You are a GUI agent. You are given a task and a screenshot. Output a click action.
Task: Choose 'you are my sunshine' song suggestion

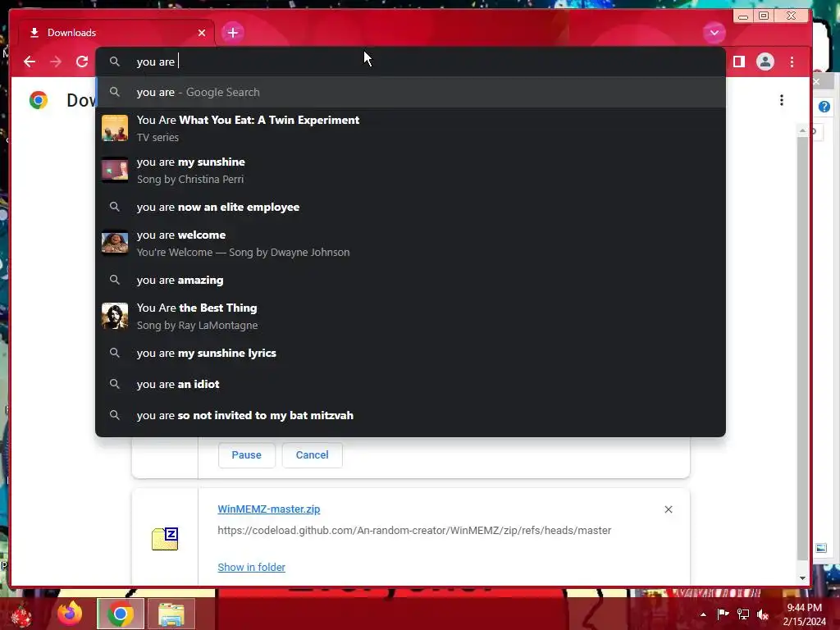tap(410, 171)
